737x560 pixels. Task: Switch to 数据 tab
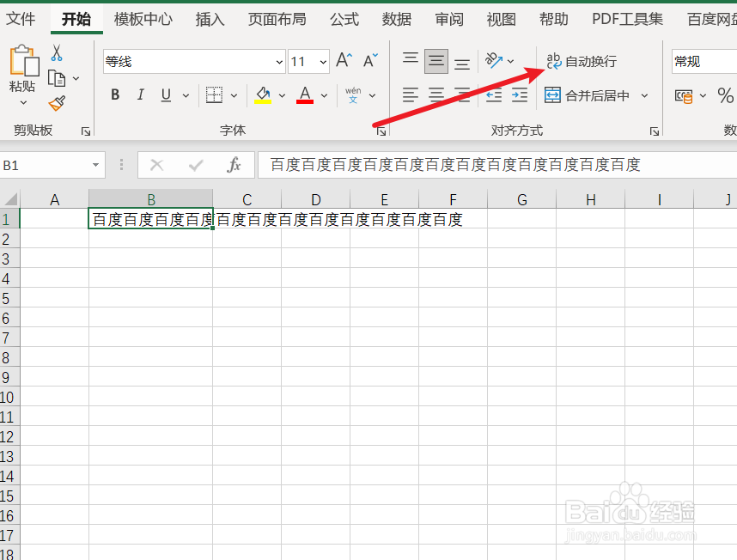coord(396,19)
